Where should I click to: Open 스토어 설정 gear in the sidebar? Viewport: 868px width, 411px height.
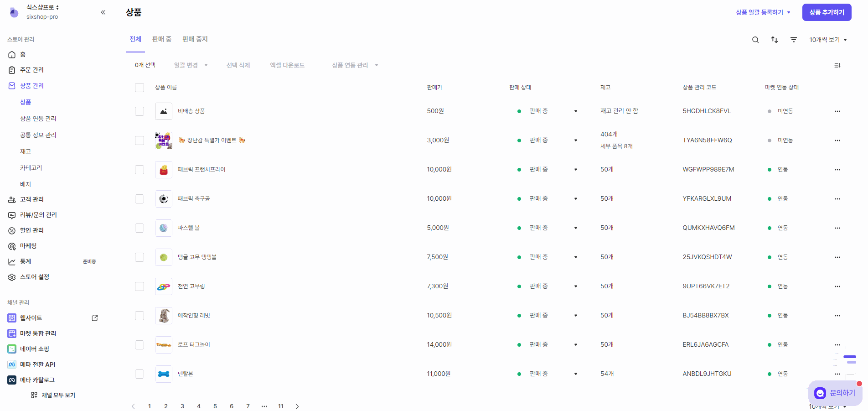coord(12,277)
